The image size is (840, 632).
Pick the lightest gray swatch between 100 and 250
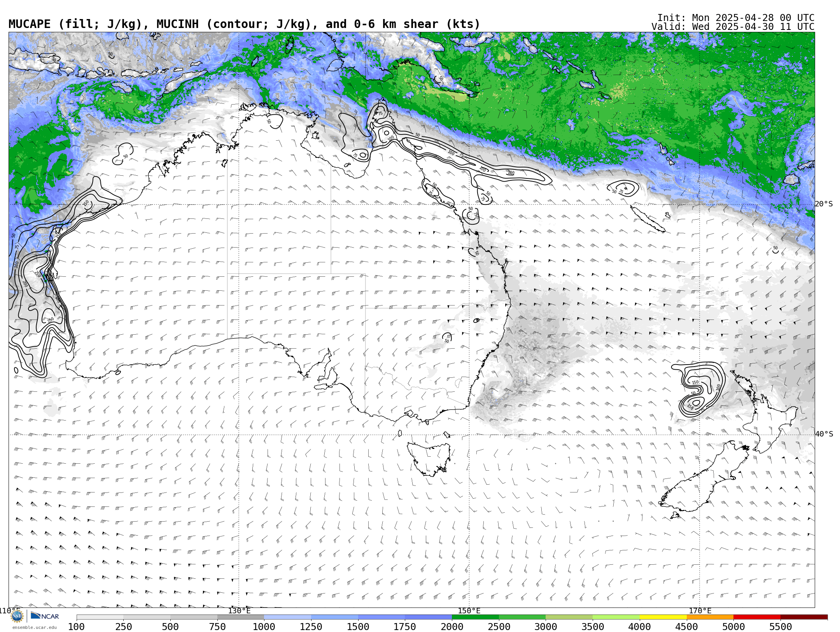pyautogui.click(x=100, y=617)
